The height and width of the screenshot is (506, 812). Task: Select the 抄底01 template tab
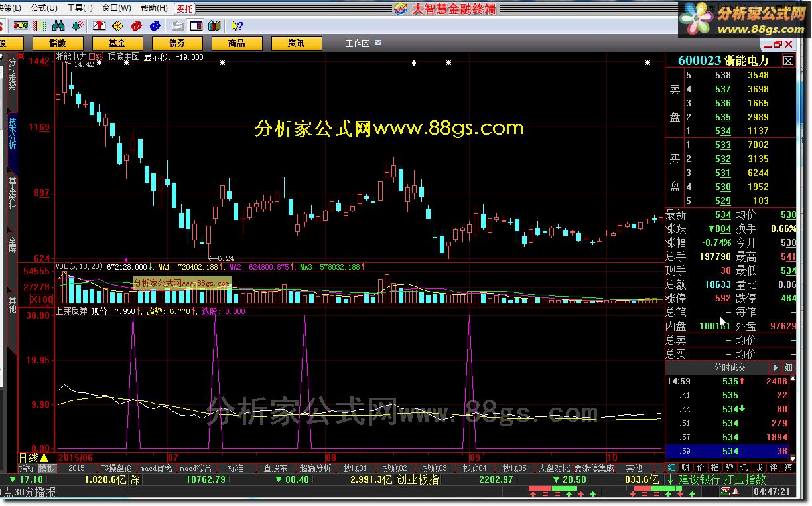click(x=356, y=468)
